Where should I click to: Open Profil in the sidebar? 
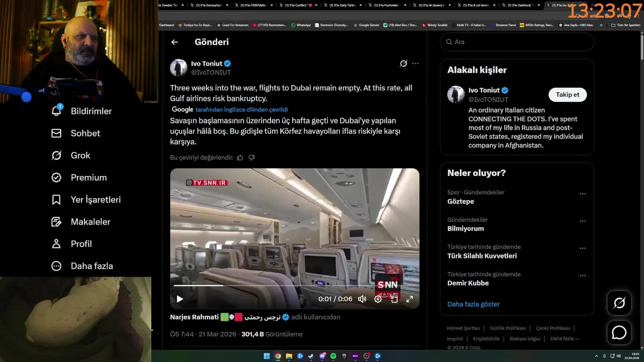[x=71, y=244]
